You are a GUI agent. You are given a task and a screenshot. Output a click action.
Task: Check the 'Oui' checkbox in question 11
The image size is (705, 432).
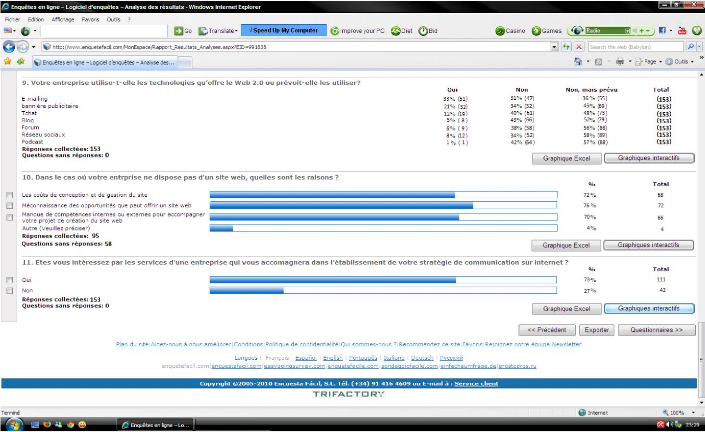pyautogui.click(x=9, y=280)
